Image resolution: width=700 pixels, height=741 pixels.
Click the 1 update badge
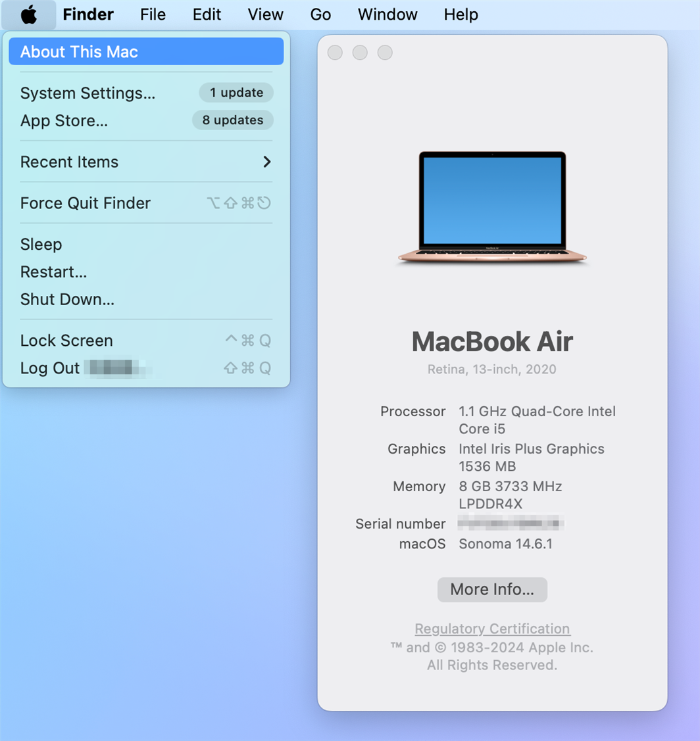click(236, 93)
